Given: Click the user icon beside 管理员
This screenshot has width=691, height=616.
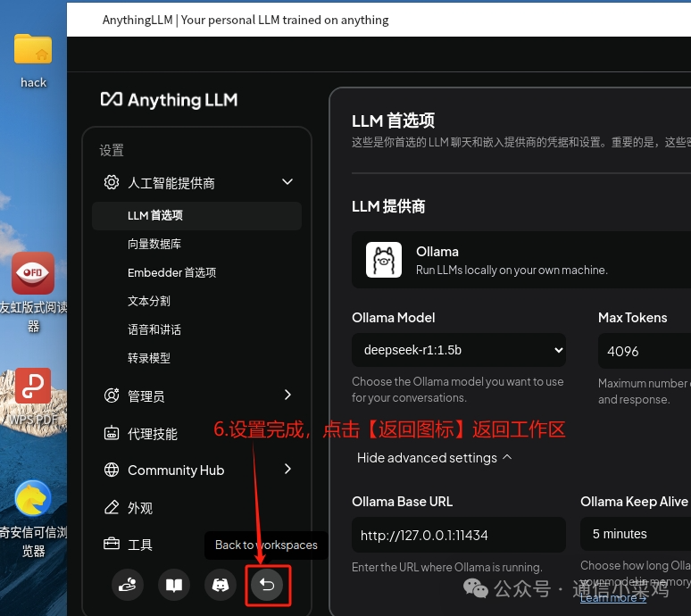Looking at the screenshot, I should (112, 395).
